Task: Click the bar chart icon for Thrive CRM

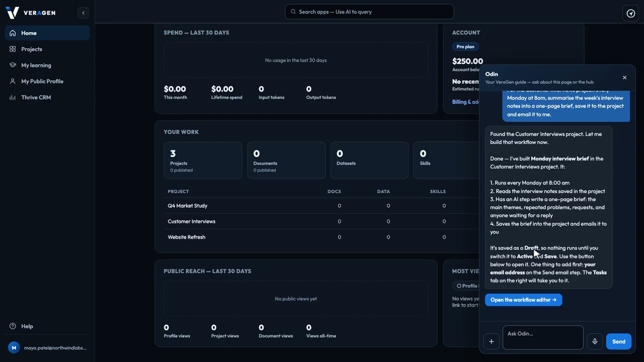Action: 13,98
